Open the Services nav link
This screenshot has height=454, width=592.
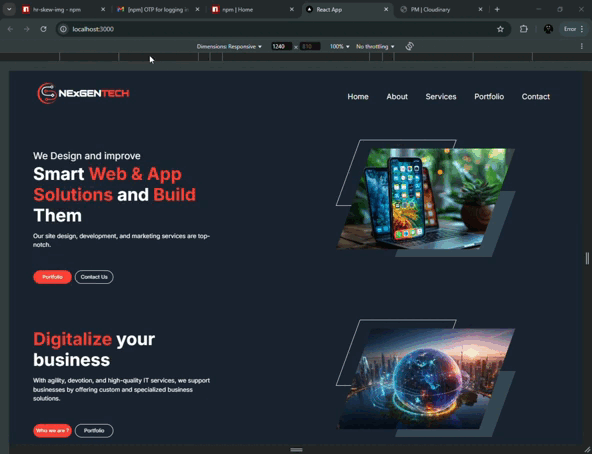(441, 97)
